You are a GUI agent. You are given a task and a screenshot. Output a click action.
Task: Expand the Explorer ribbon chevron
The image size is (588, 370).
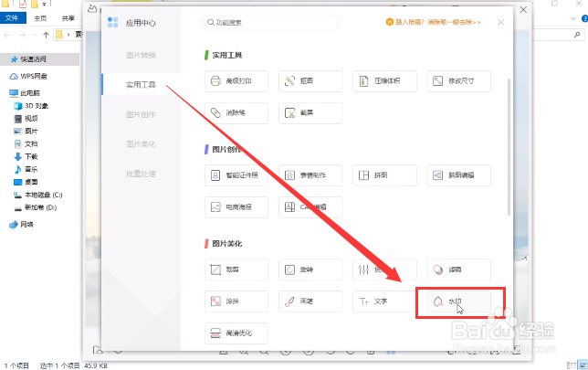point(573,18)
